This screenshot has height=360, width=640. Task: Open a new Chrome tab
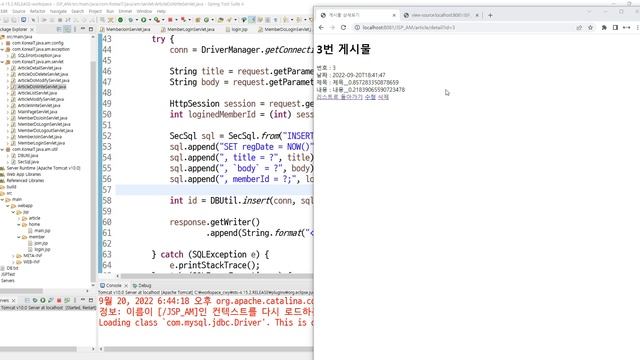click(490, 15)
